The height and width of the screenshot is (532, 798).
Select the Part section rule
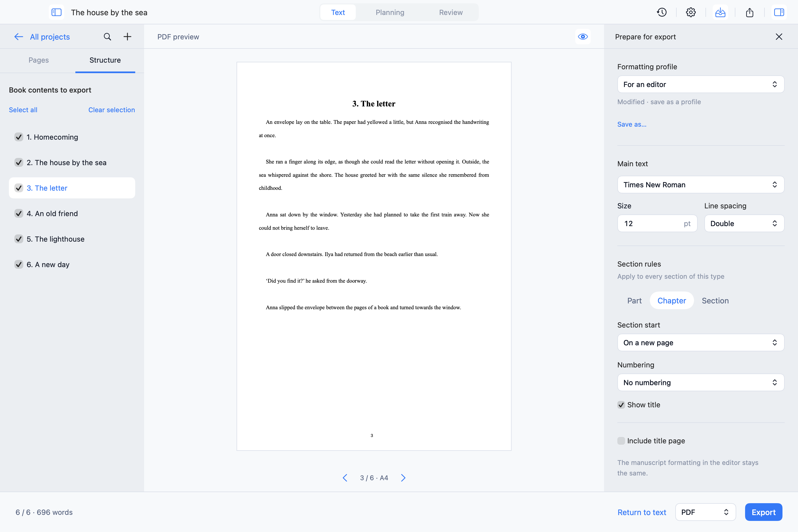(x=634, y=301)
